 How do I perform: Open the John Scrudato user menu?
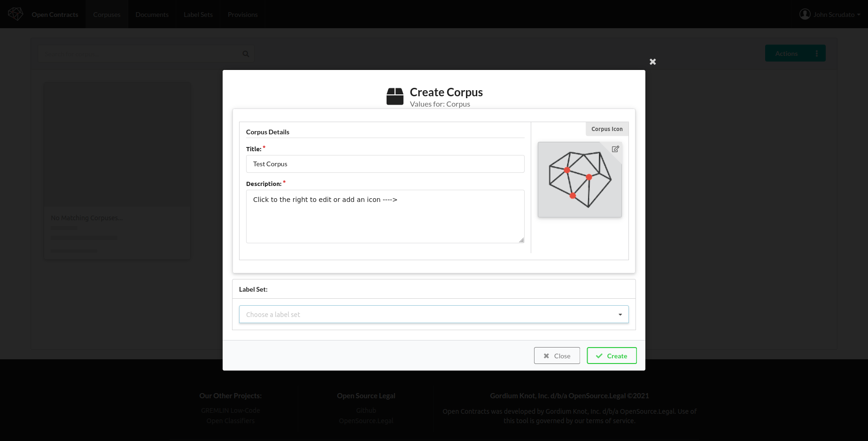pyautogui.click(x=830, y=15)
